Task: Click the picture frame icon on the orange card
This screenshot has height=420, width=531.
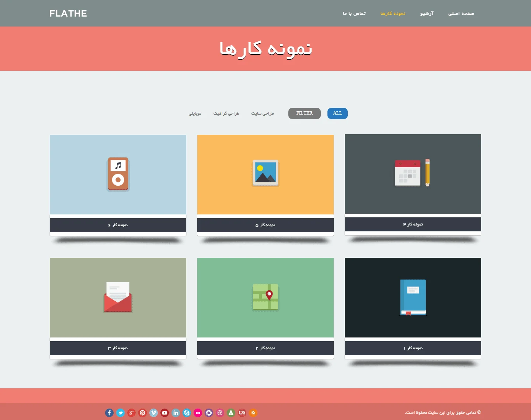Action: 265,173
